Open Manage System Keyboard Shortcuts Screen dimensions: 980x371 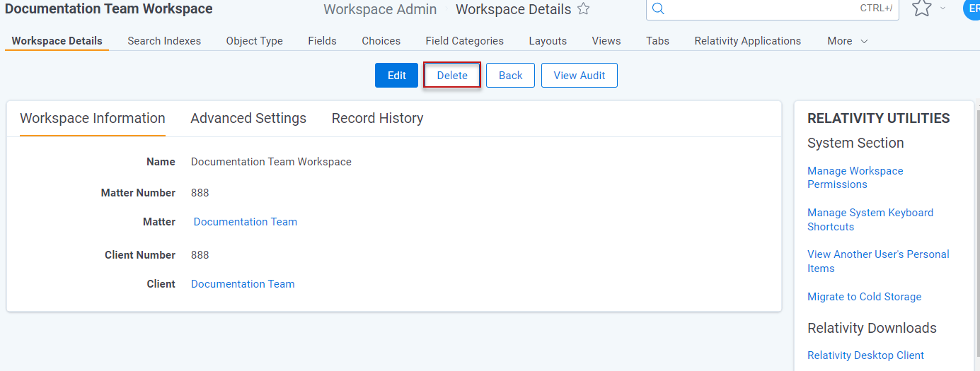(x=870, y=220)
